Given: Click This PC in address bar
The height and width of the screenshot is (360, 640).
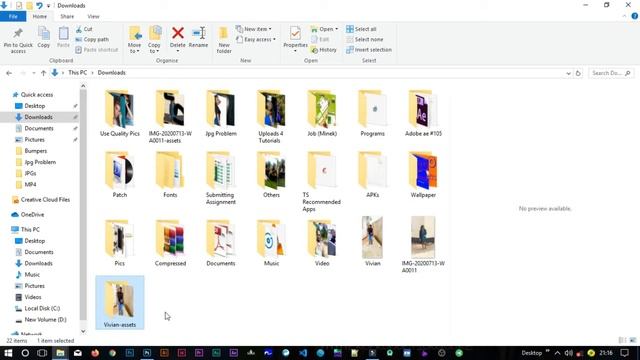Looking at the screenshot, I should click(78, 73).
